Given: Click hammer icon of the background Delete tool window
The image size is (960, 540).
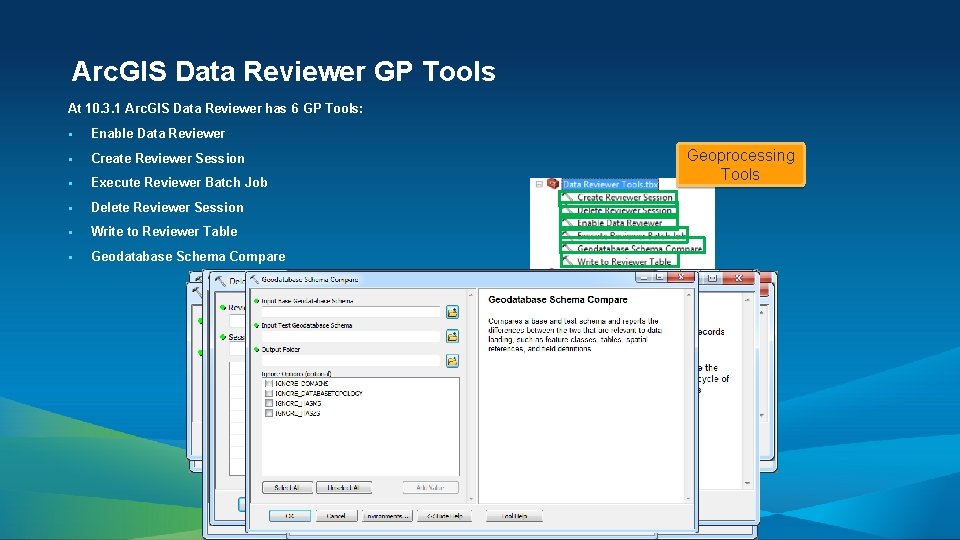Looking at the screenshot, I should pyautogui.click(x=220, y=281).
